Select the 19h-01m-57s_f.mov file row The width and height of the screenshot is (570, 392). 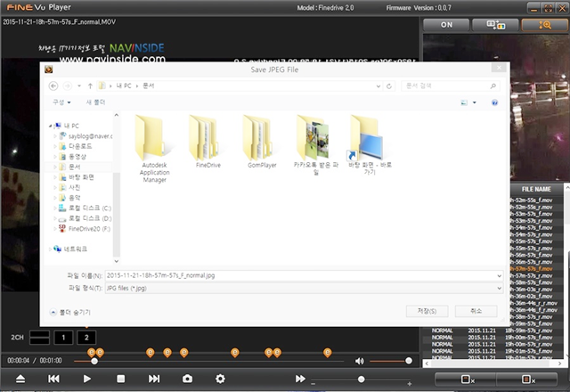click(x=528, y=351)
